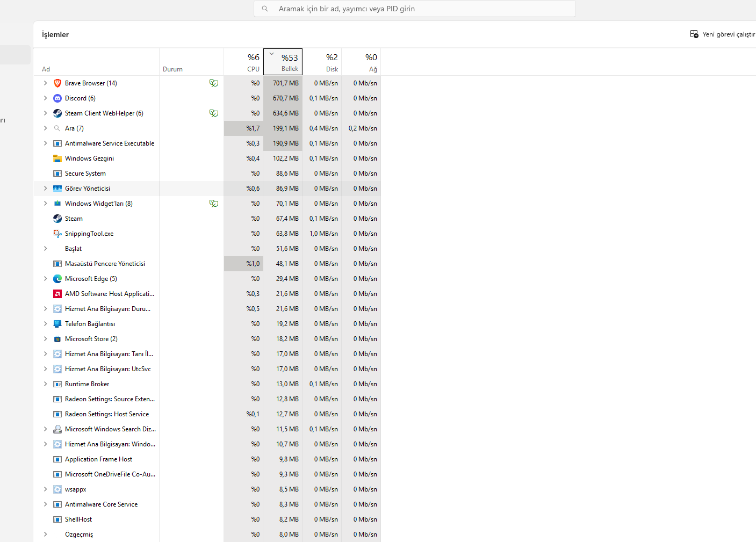
Task: Expand the Discord process group
Action: [45, 98]
